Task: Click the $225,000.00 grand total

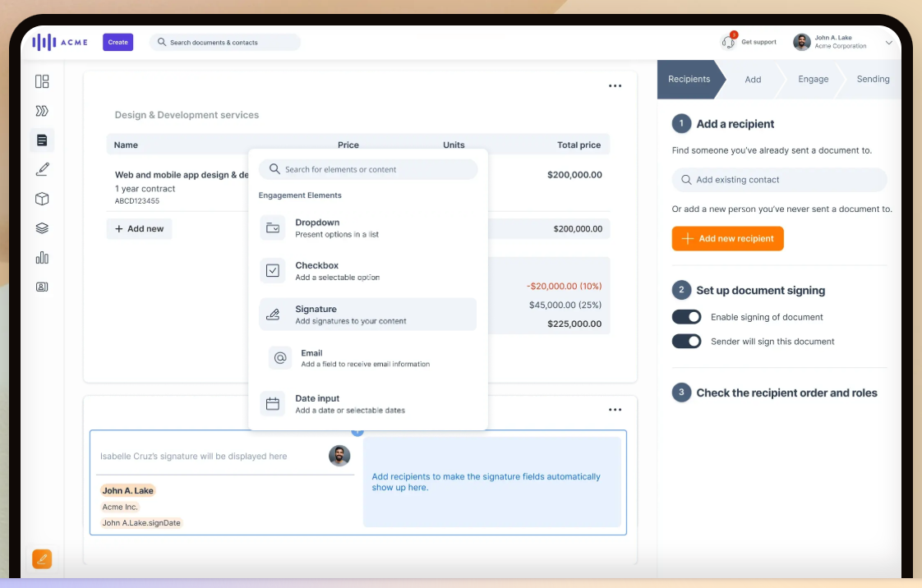Action: pyautogui.click(x=574, y=324)
